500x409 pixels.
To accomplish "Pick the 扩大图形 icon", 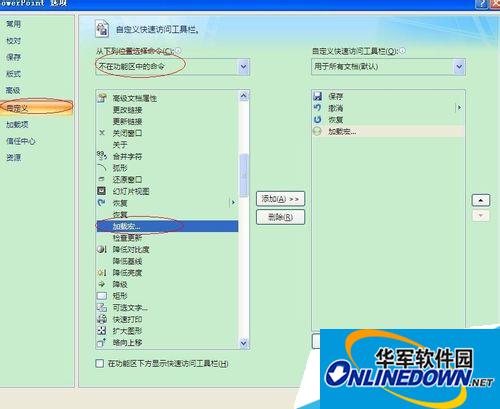I will tap(101, 331).
